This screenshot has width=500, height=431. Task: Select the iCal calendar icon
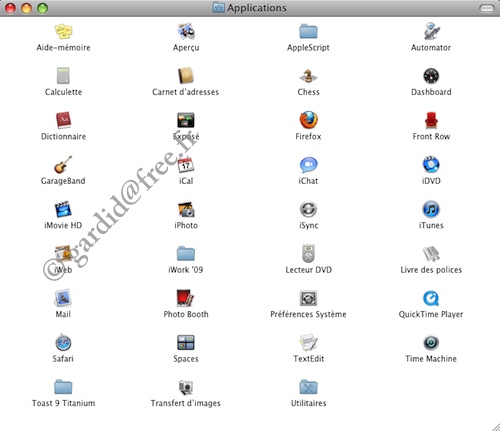point(186,165)
